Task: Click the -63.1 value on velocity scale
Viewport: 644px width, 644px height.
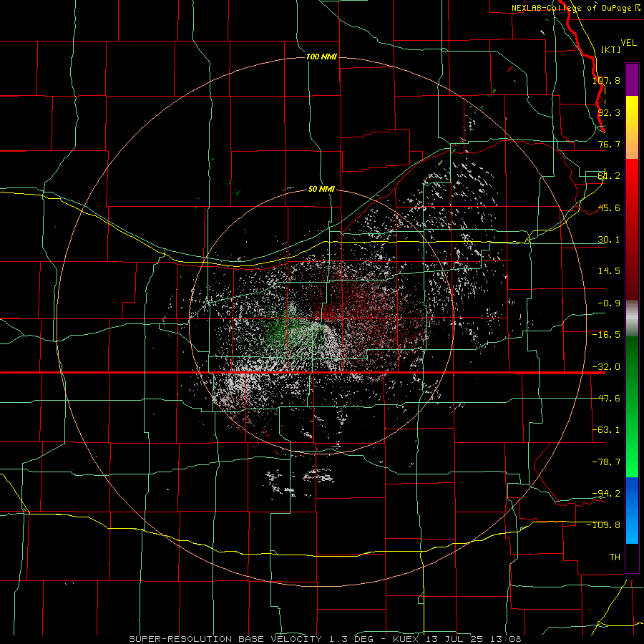Action: pos(606,430)
